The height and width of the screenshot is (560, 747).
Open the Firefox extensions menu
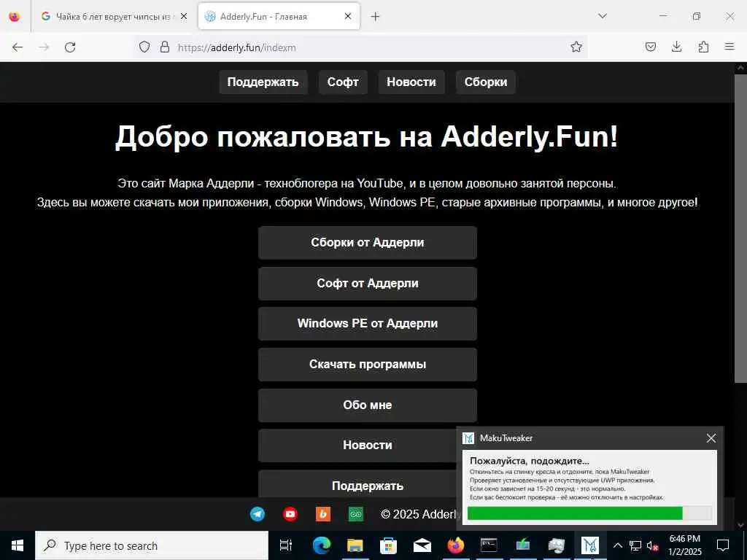click(703, 47)
